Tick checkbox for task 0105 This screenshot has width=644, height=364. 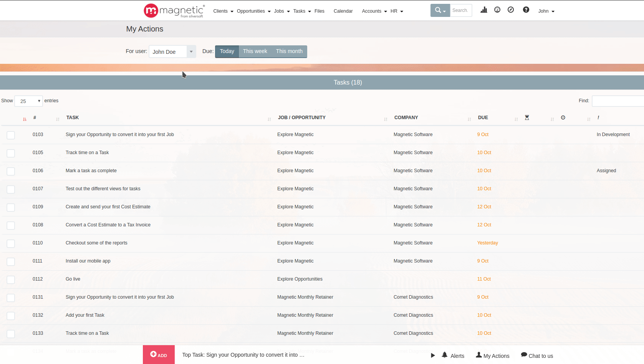[11, 153]
